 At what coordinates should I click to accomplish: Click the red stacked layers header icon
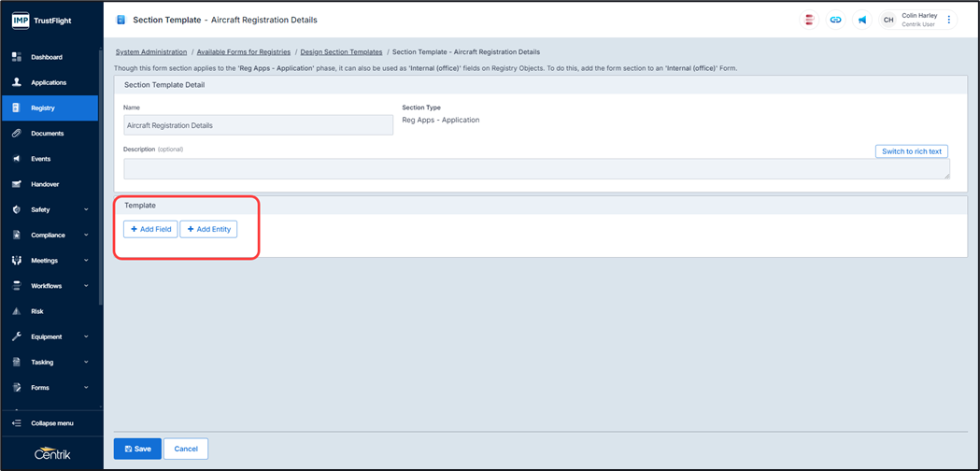810,20
